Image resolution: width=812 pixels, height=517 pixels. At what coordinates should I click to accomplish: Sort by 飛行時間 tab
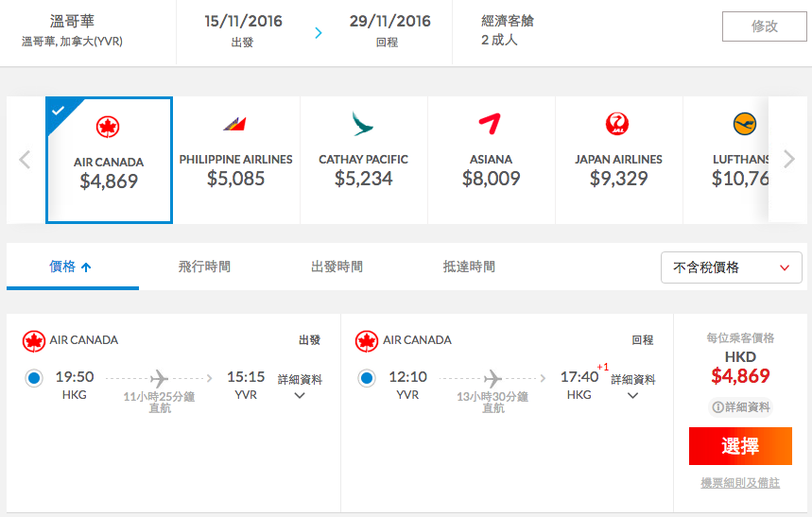204,267
